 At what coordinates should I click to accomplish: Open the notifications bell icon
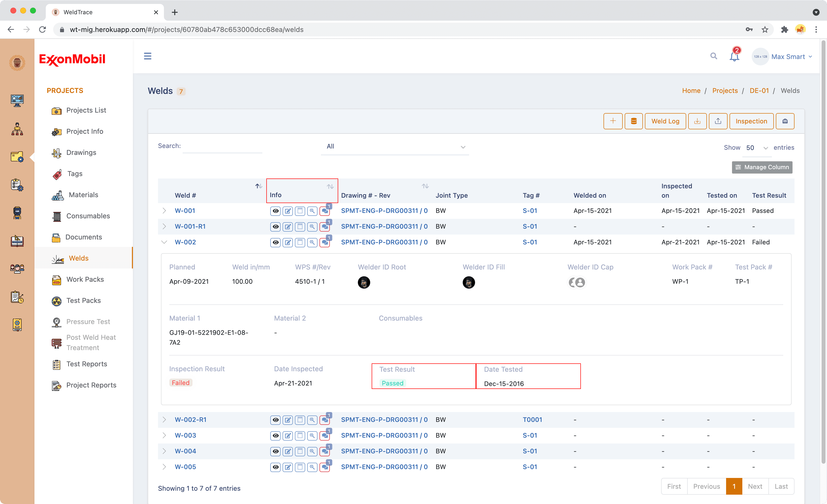pos(734,57)
